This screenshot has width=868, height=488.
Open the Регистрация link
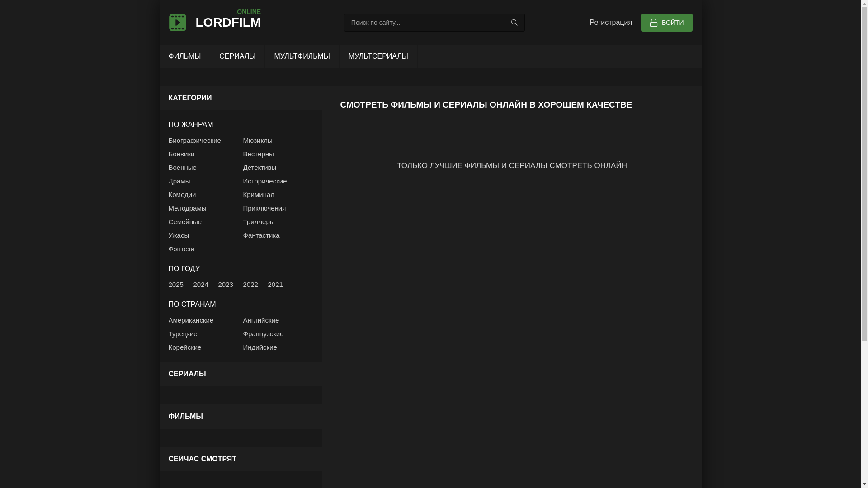click(x=610, y=23)
